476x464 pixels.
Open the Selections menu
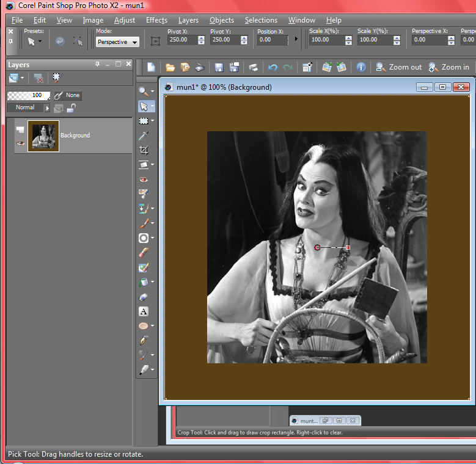click(x=261, y=20)
